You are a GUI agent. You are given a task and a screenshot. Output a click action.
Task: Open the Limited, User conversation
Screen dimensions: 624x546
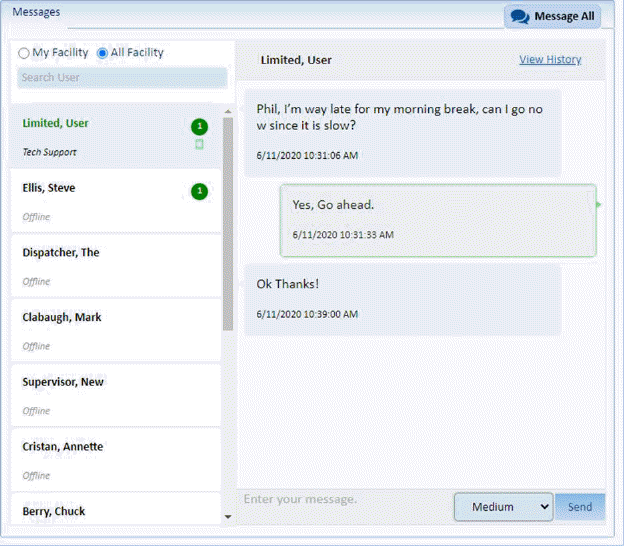click(100, 136)
